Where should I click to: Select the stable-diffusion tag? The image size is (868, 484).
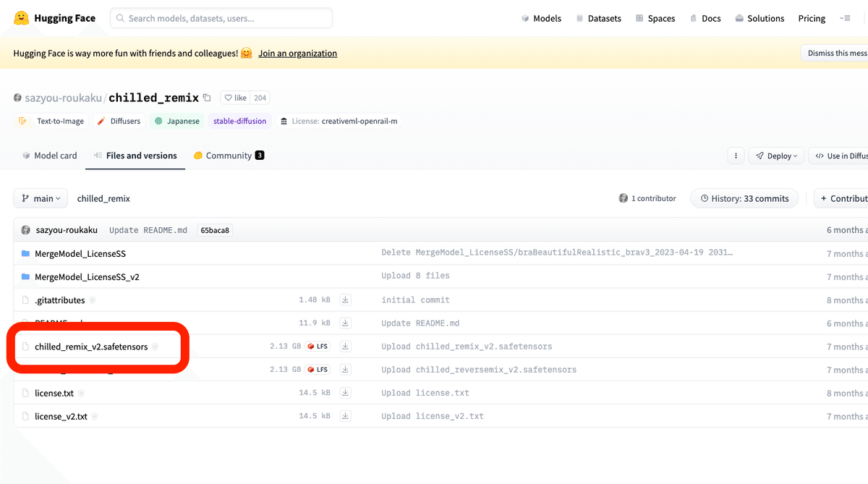click(x=239, y=121)
